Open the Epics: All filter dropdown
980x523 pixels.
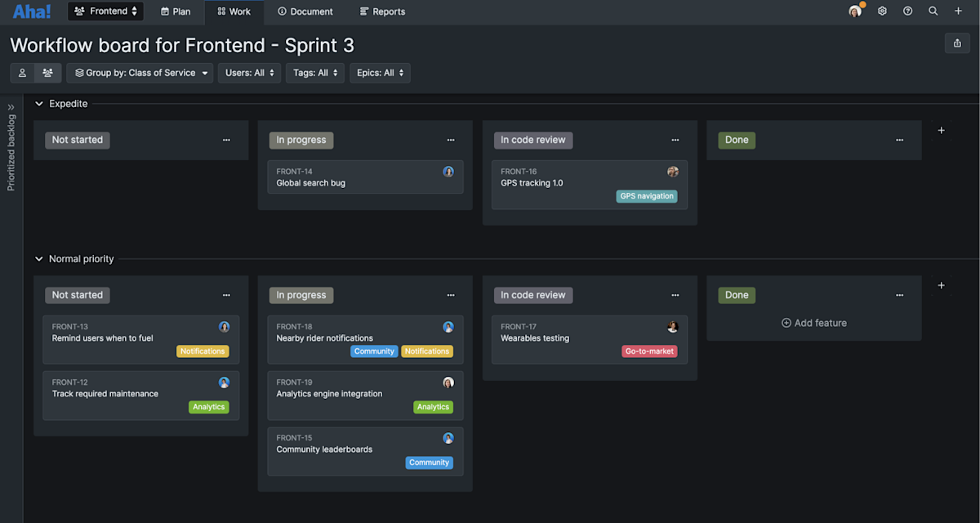(379, 73)
